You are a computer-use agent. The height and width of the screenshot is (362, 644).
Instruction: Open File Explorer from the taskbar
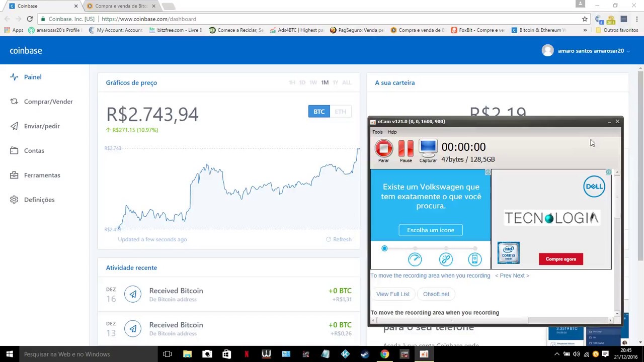(x=187, y=354)
